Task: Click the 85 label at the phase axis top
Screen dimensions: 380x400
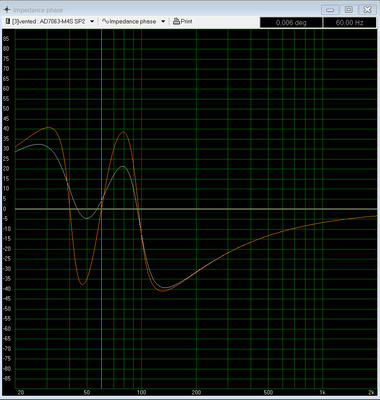Action: tap(6, 39)
